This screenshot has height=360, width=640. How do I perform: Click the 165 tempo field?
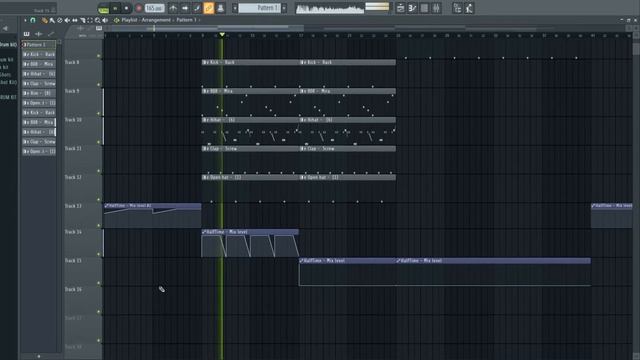coord(155,8)
